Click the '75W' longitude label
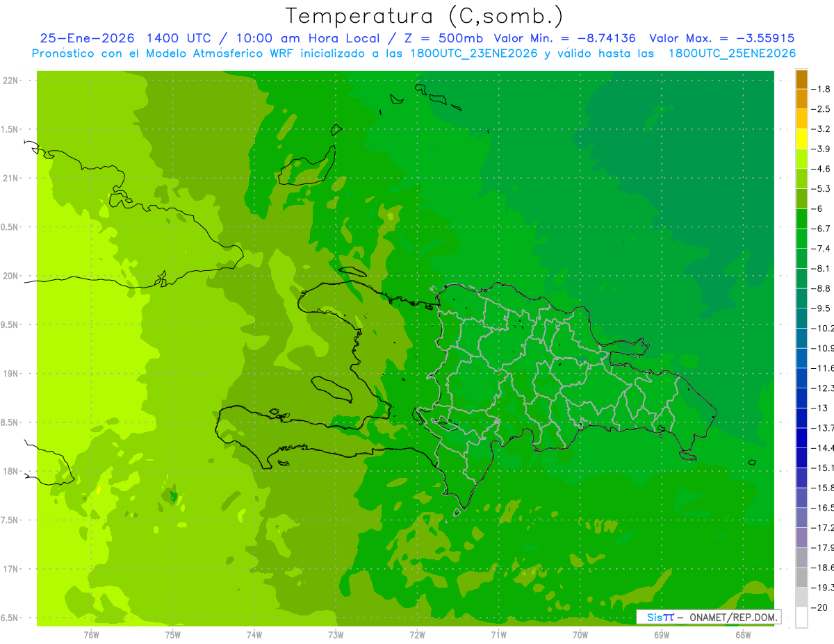 click(173, 634)
